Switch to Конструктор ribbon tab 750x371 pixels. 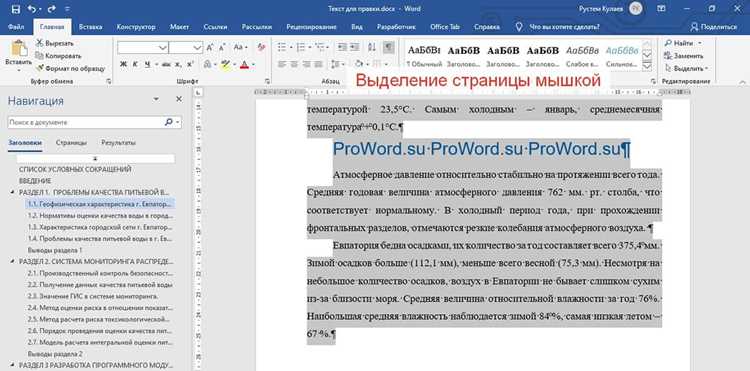(x=136, y=27)
